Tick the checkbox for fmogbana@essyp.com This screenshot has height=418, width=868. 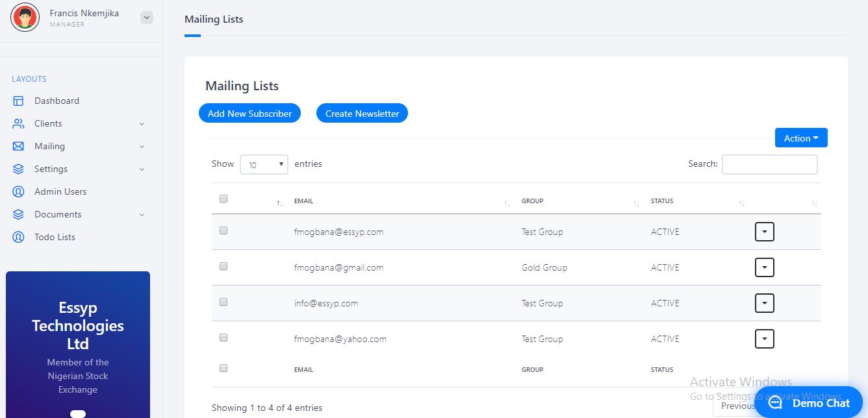pyautogui.click(x=223, y=230)
